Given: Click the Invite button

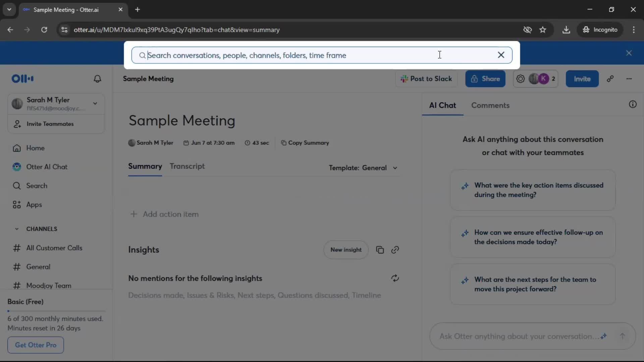Looking at the screenshot, I should click(x=582, y=79).
